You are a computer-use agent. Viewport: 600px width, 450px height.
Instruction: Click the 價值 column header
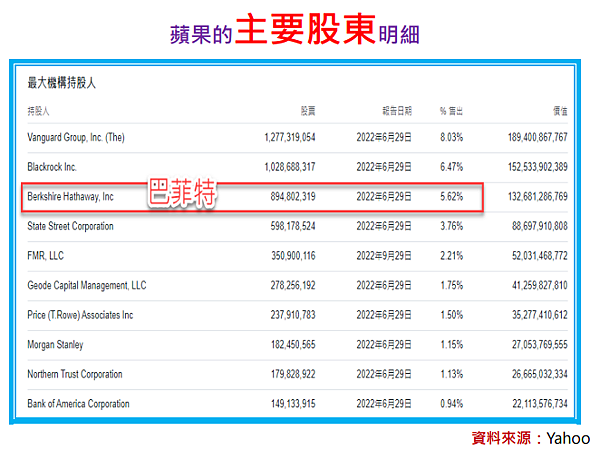pyautogui.click(x=560, y=111)
